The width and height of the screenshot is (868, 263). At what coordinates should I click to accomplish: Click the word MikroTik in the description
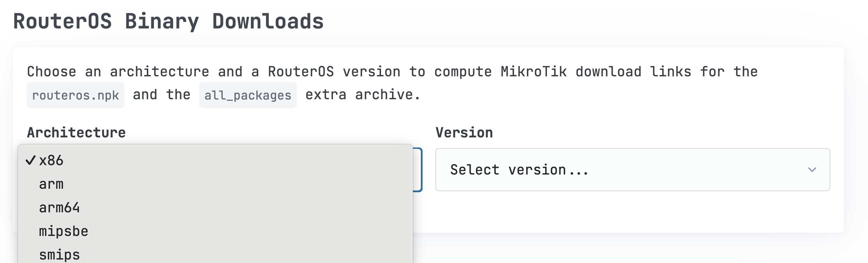[x=533, y=72]
